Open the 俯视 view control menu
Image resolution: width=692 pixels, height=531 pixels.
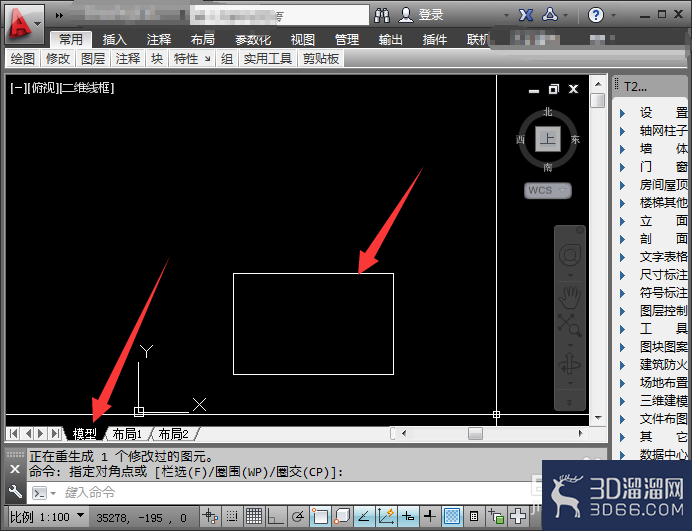click(43, 88)
